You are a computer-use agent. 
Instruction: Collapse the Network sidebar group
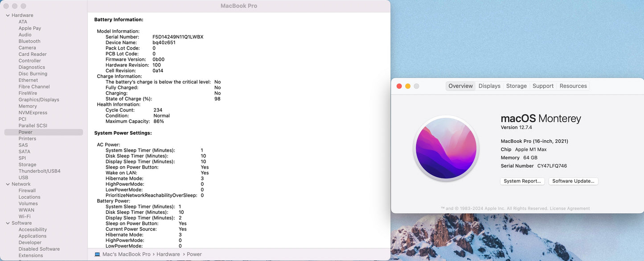8,184
